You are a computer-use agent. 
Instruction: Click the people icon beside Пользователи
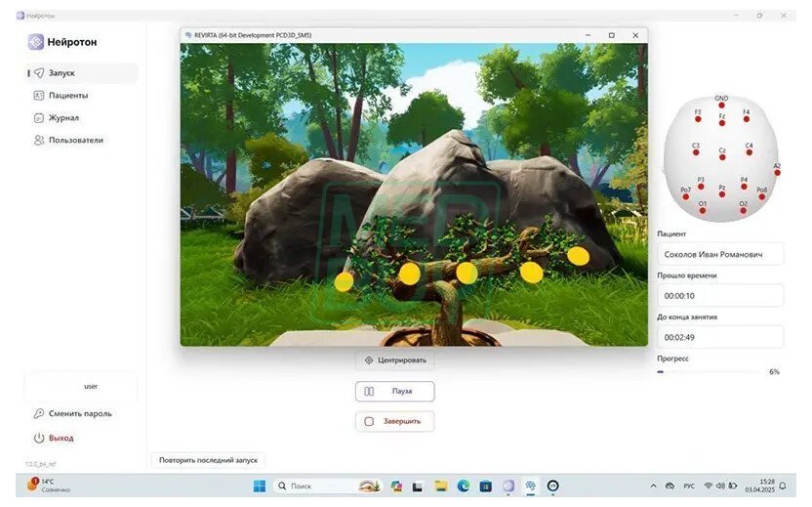pos(39,140)
